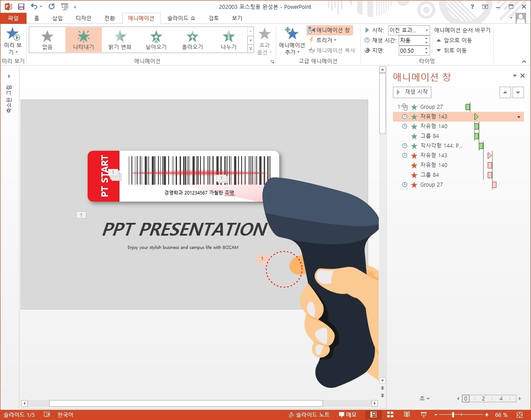Pick the 날아오기 animation effect
Image resolution: width=531 pixels, height=420 pixels.
pyautogui.click(x=156, y=40)
